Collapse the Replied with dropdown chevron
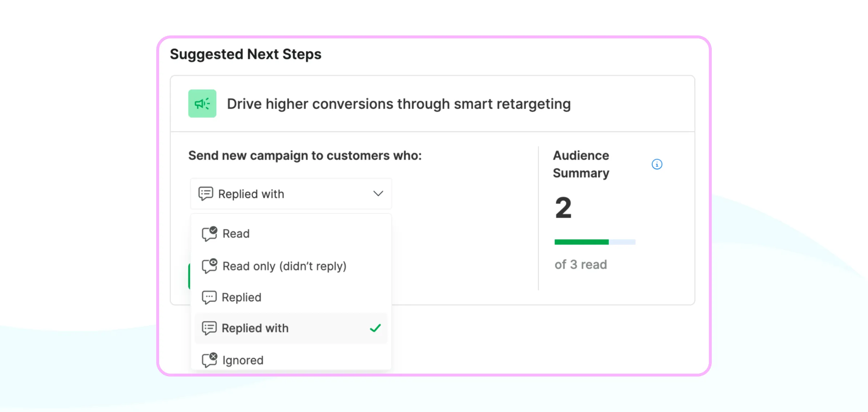 coord(378,194)
